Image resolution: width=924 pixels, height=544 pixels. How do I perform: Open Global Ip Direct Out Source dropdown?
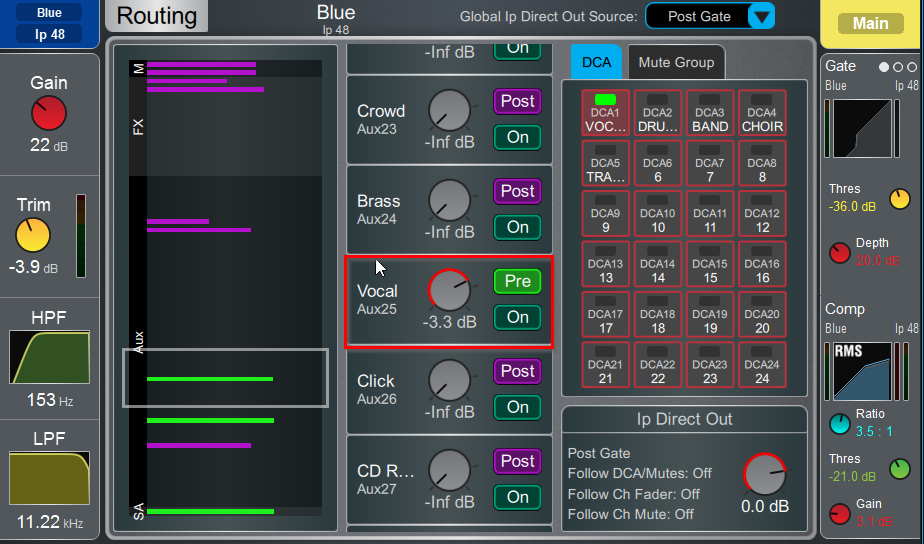pyautogui.click(x=710, y=16)
